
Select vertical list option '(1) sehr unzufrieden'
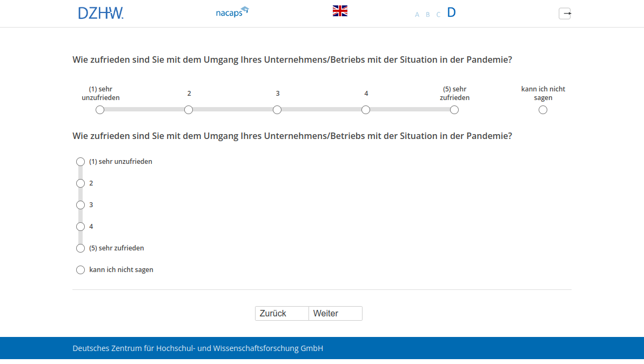pos(81,162)
